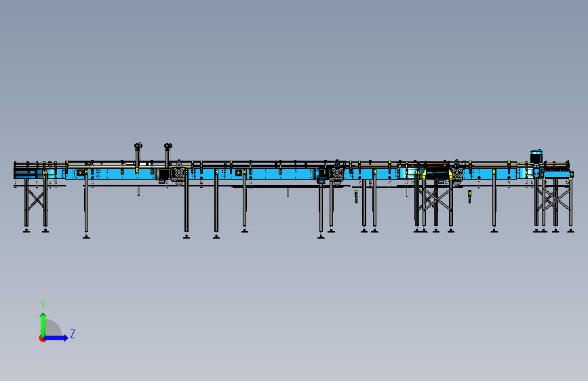Select the leftmost gearbox drive under conveyor
The image size is (588, 381).
pyautogui.click(x=179, y=174)
